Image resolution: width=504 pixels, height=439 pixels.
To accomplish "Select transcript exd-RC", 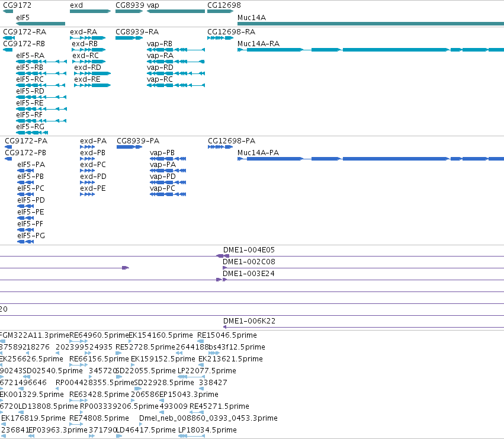I will coord(89,62).
